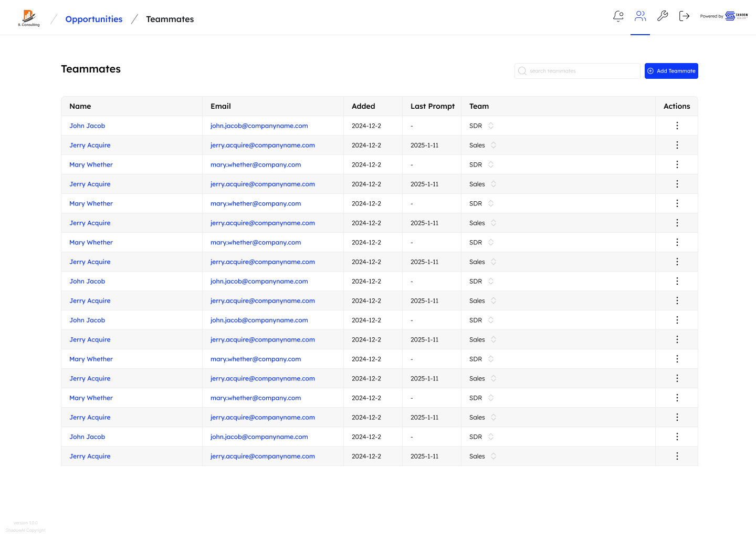The image size is (756, 538).
Task: Expand the team dropdown in first row
Action: pyautogui.click(x=491, y=126)
